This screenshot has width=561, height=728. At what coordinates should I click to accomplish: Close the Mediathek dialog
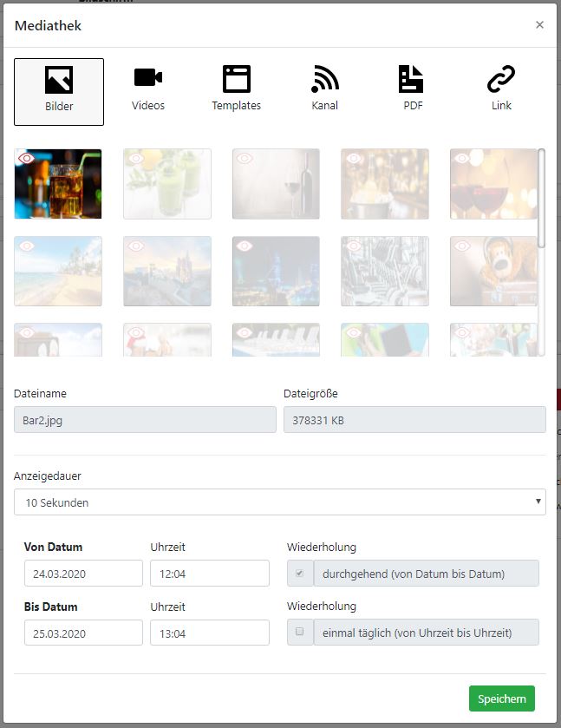point(539,25)
